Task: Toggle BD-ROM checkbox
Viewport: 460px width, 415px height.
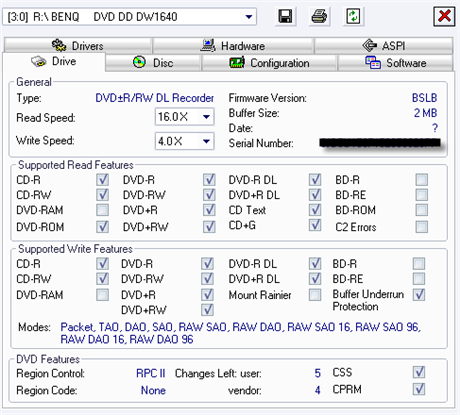Action: point(422,210)
